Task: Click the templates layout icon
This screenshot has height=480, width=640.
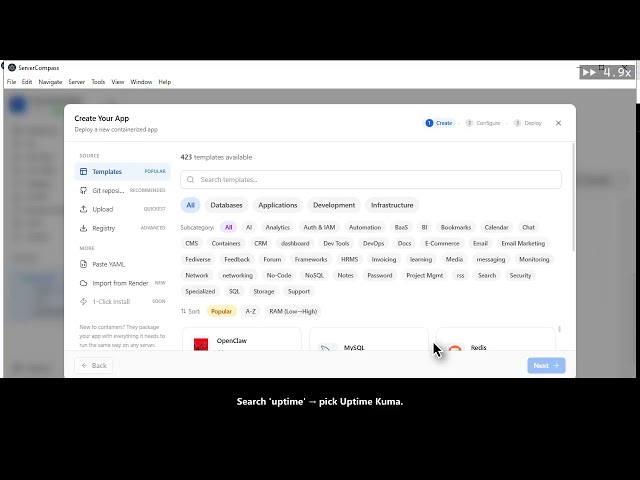Action: pyautogui.click(x=83, y=171)
